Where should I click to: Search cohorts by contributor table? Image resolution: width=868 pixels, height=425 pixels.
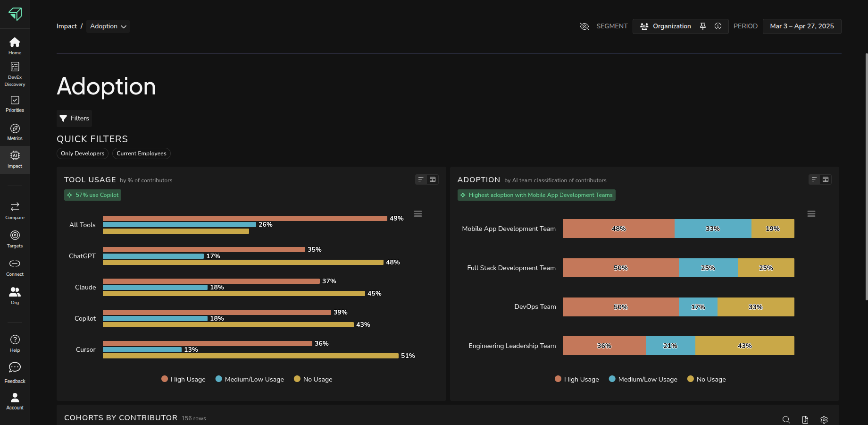[x=786, y=420]
